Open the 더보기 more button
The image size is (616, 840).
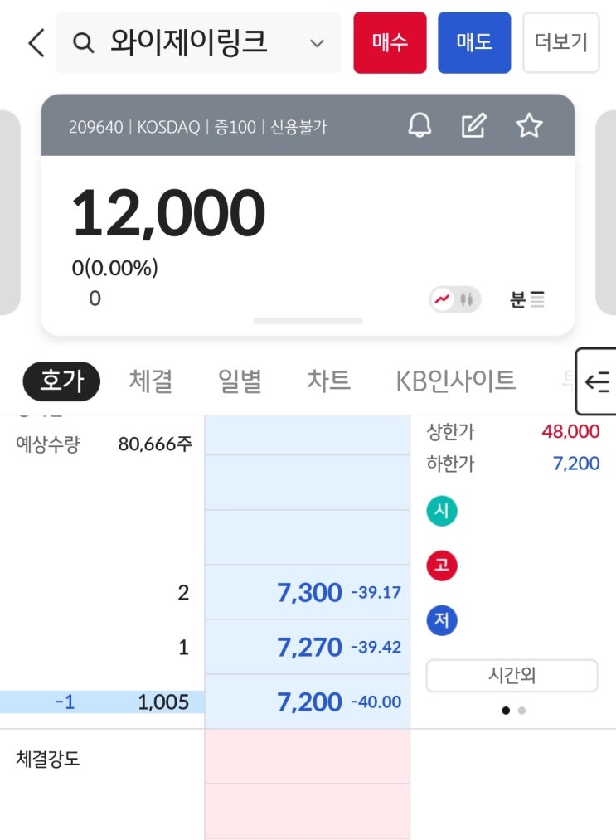[560, 43]
